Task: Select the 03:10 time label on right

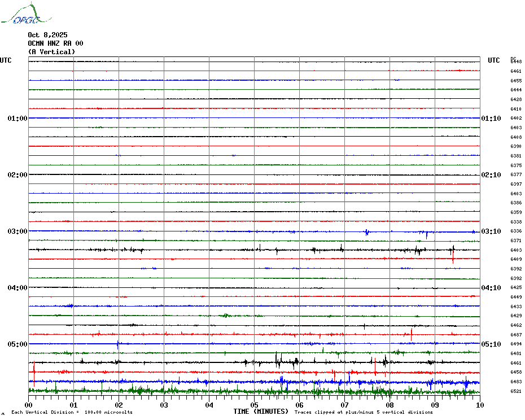Action: click(491, 231)
